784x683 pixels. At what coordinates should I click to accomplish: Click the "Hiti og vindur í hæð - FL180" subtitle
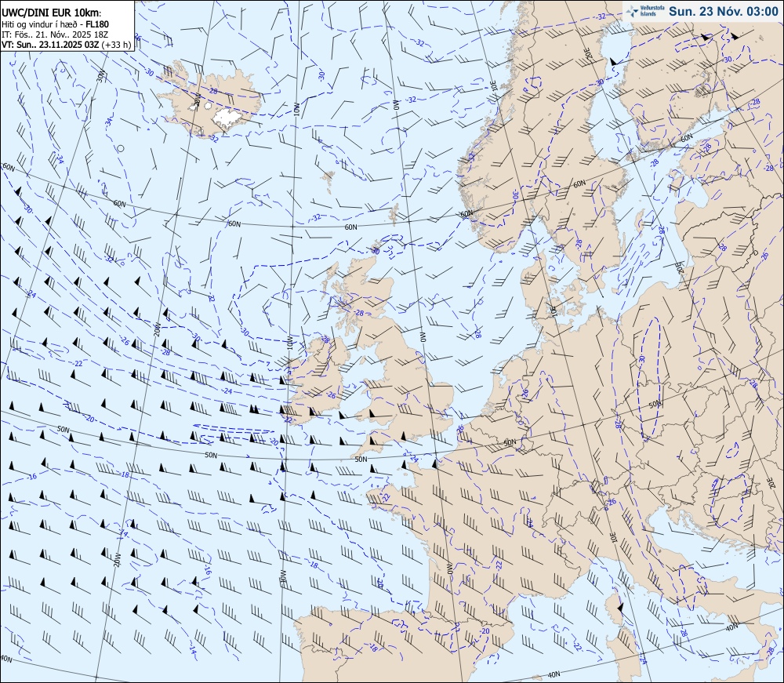(x=55, y=24)
